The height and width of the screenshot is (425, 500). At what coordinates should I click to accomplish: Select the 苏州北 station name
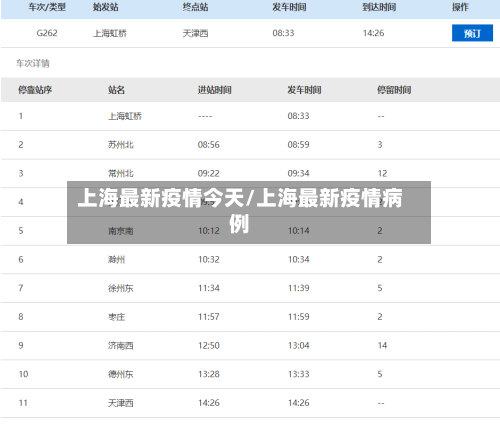[x=121, y=145]
